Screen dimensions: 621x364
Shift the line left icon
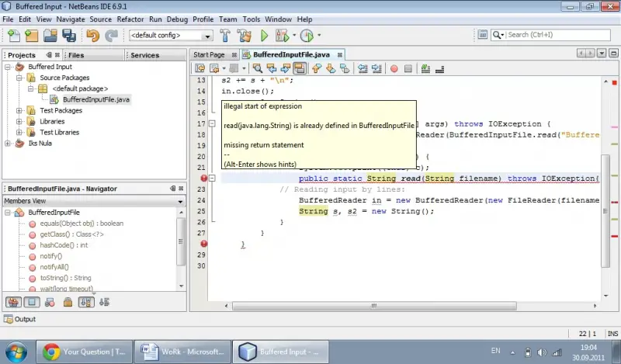(x=363, y=68)
